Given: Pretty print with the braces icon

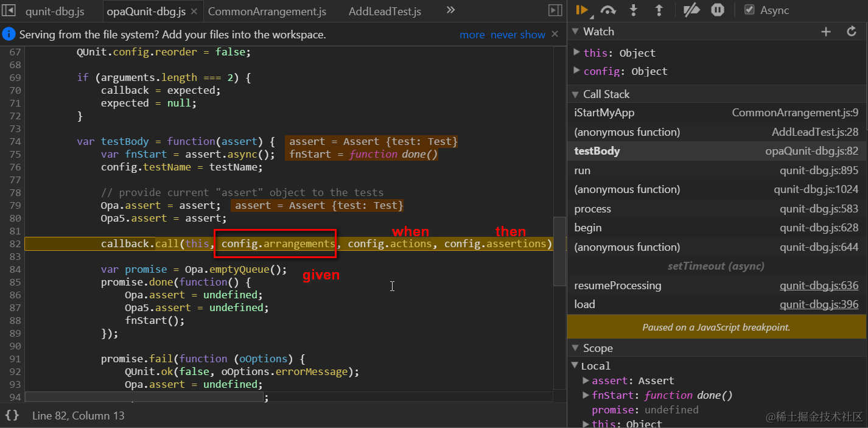Looking at the screenshot, I should click(x=12, y=415).
